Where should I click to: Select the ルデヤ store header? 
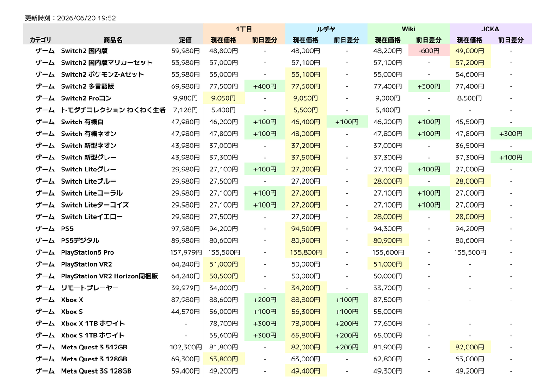click(326, 29)
